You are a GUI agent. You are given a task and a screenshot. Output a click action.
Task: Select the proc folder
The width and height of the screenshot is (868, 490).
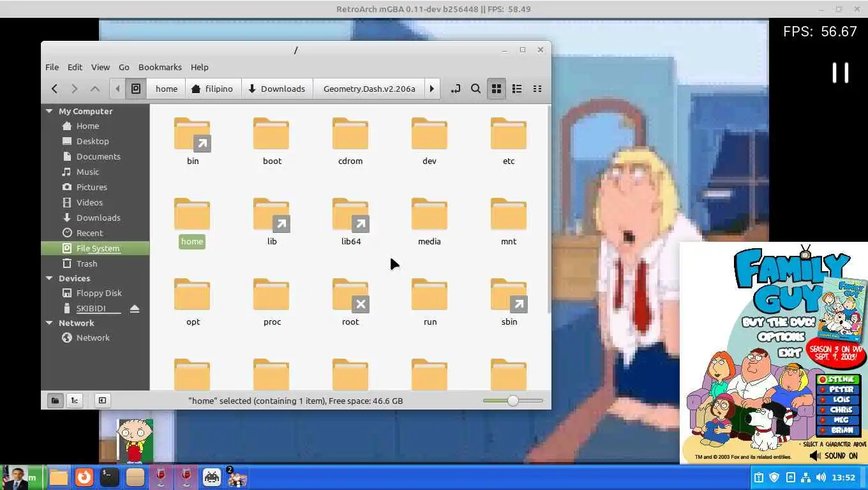[x=271, y=302]
